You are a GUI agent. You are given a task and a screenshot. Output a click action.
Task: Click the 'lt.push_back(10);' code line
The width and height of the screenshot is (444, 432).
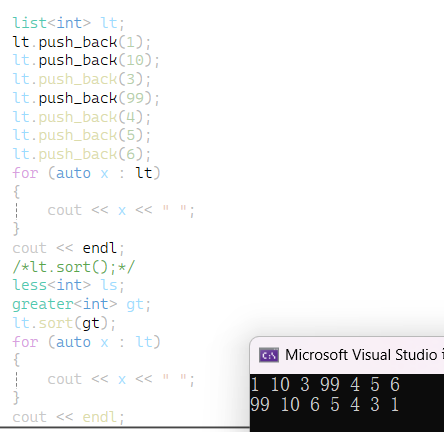tap(86, 60)
